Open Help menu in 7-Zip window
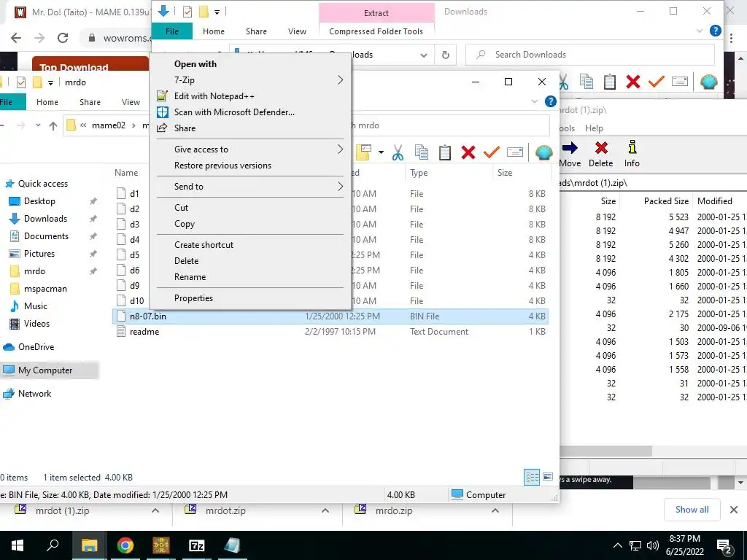The width and height of the screenshot is (747, 560). [x=594, y=128]
